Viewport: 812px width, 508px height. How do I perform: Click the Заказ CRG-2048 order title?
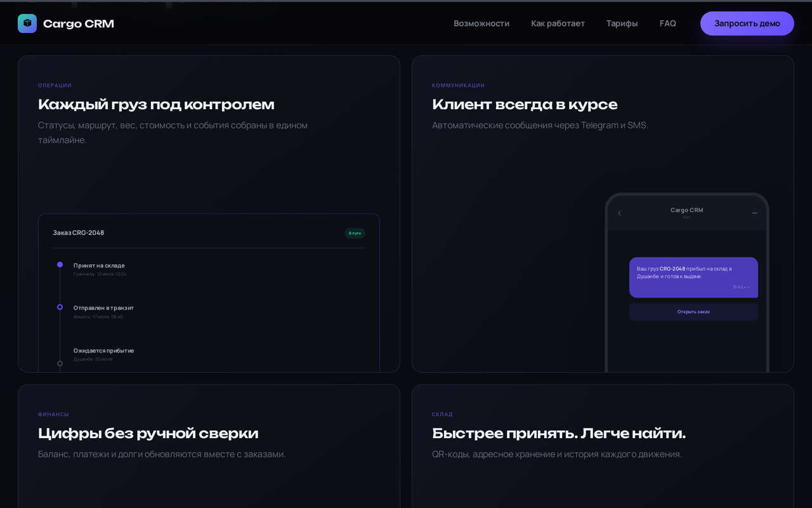tap(79, 233)
